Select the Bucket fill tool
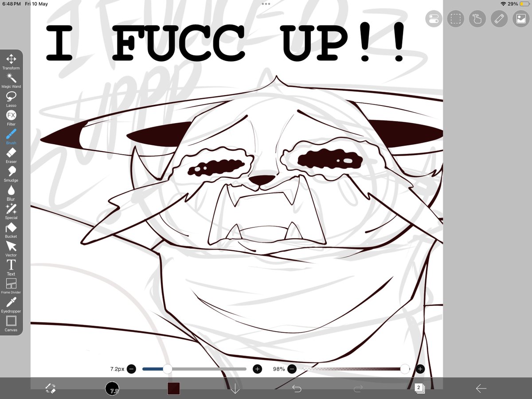532x399 pixels. (x=11, y=230)
